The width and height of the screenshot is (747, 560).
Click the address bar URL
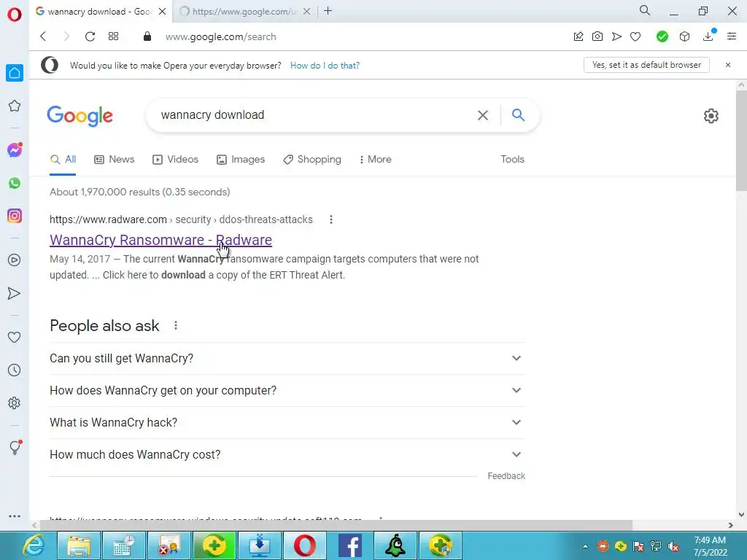[x=220, y=36]
